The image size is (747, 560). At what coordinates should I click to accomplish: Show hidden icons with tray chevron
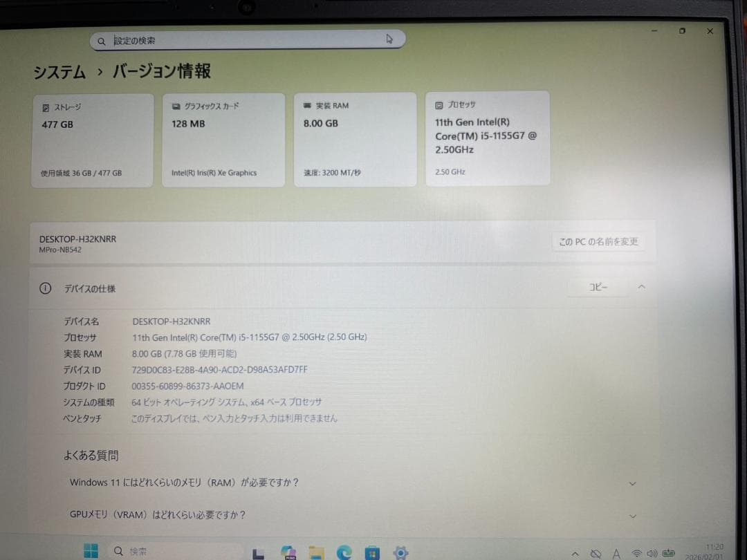(x=575, y=553)
